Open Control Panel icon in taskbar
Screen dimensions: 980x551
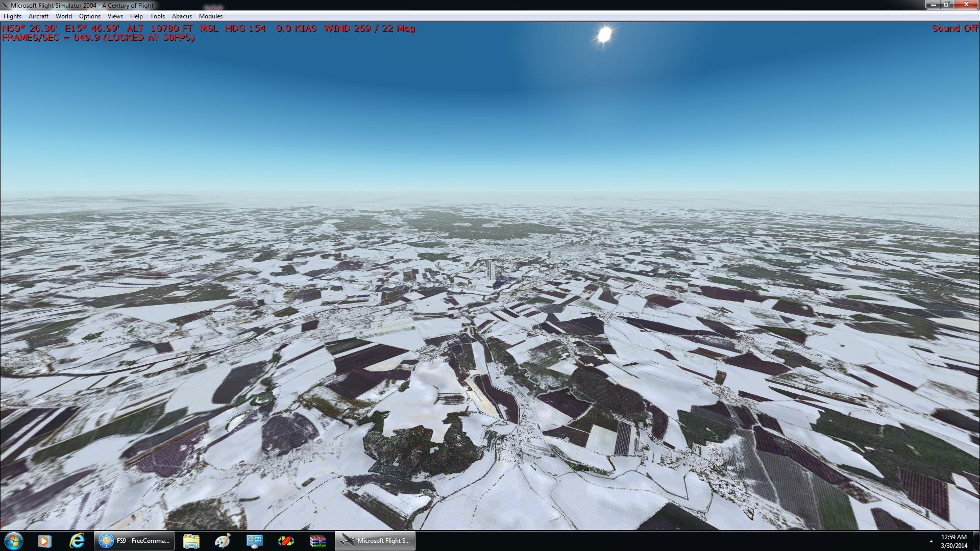[254, 541]
